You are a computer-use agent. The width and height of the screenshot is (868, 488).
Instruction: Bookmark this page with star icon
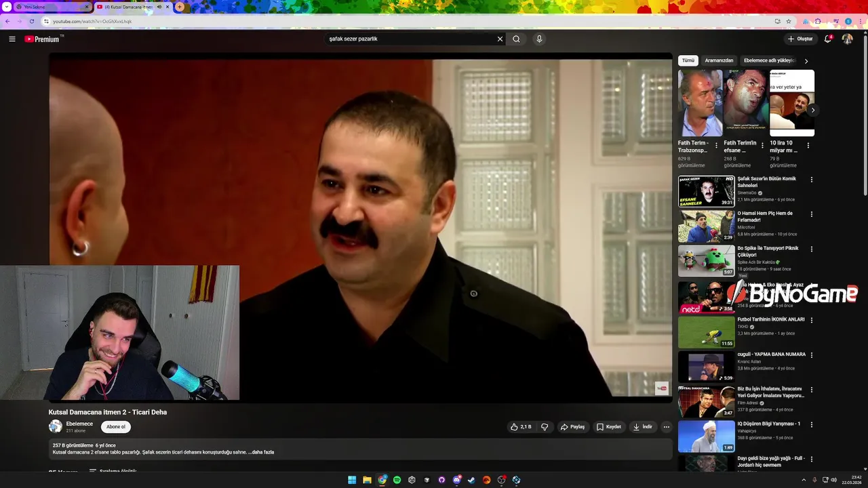[x=788, y=21]
